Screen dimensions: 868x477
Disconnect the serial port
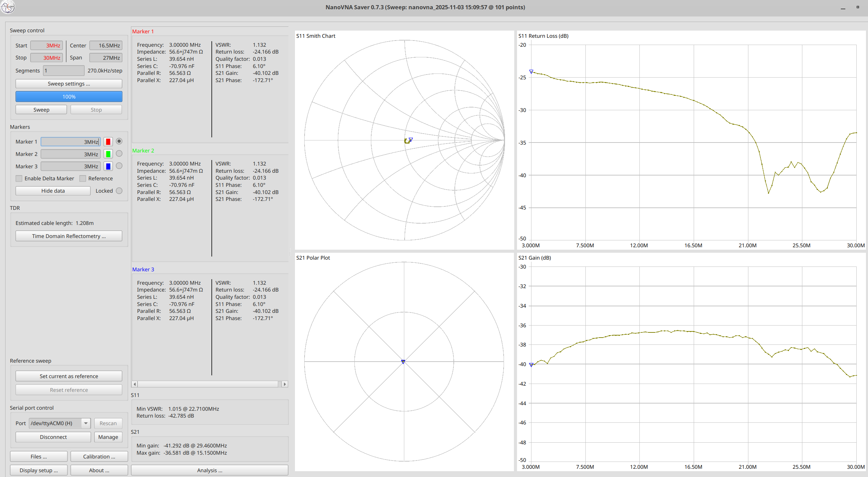tap(53, 437)
